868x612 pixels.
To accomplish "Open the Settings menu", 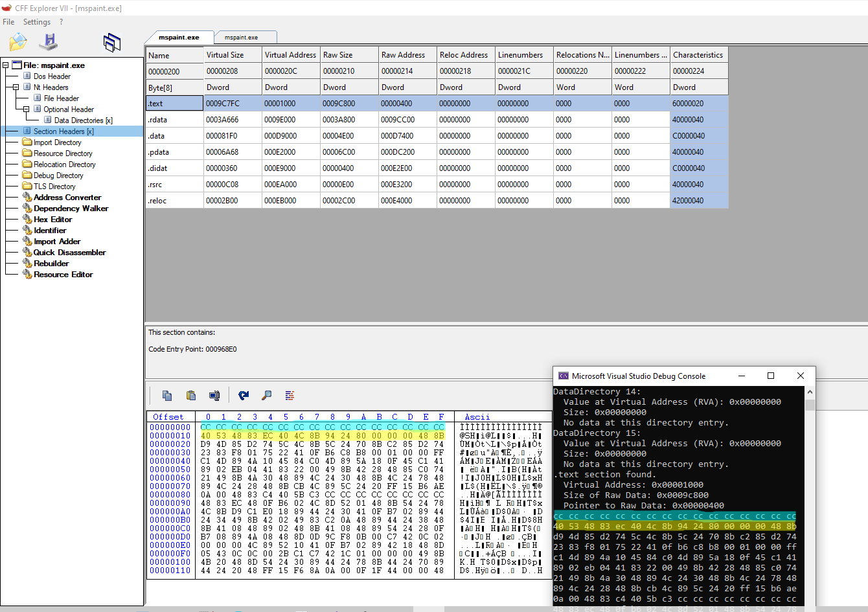I will coord(37,22).
